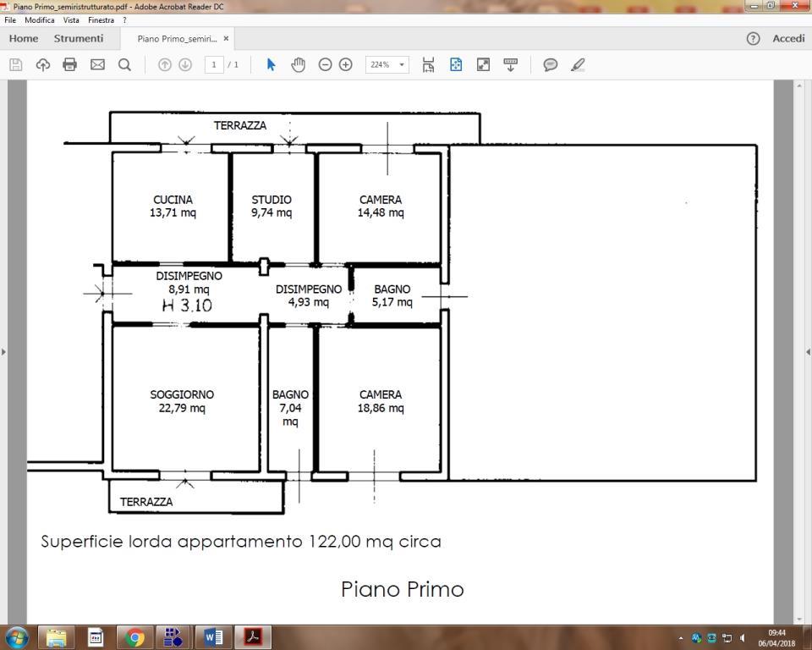Print the document with the printer icon
812x650 pixels.
(x=70, y=64)
